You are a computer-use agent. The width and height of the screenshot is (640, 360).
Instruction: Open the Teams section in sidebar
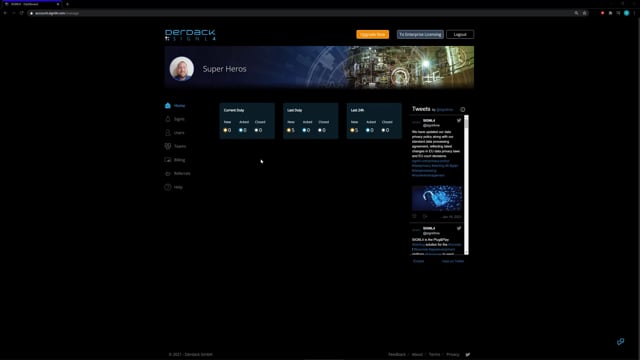(176, 146)
